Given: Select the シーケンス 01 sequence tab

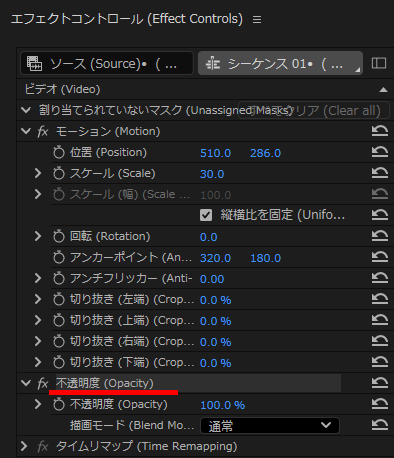Looking at the screenshot, I should 280,63.
